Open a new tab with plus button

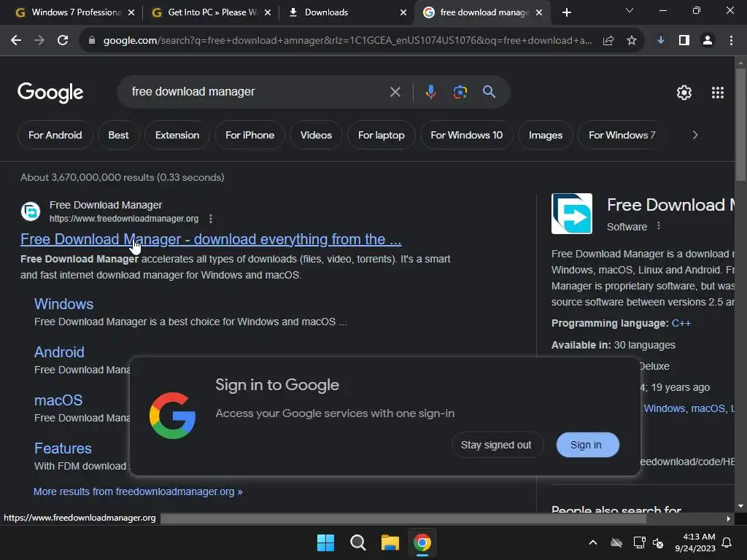pyautogui.click(x=566, y=12)
